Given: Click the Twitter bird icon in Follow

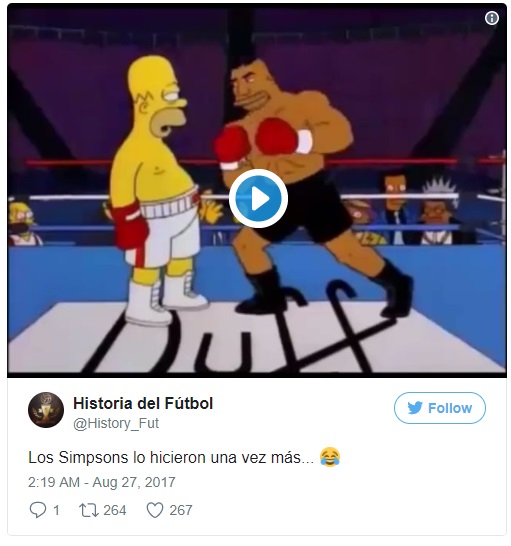Looking at the screenshot, I should (x=415, y=408).
